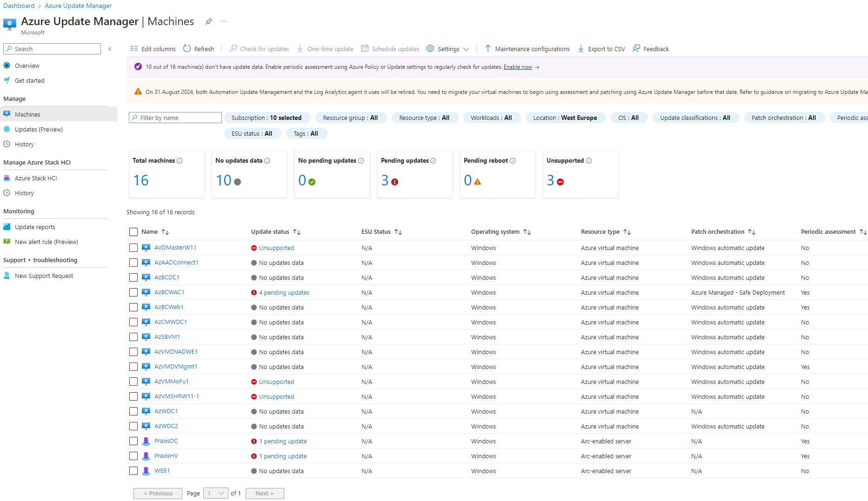This screenshot has height=501, width=868.
Task: Click the No updates data info icon
Action: point(267,161)
